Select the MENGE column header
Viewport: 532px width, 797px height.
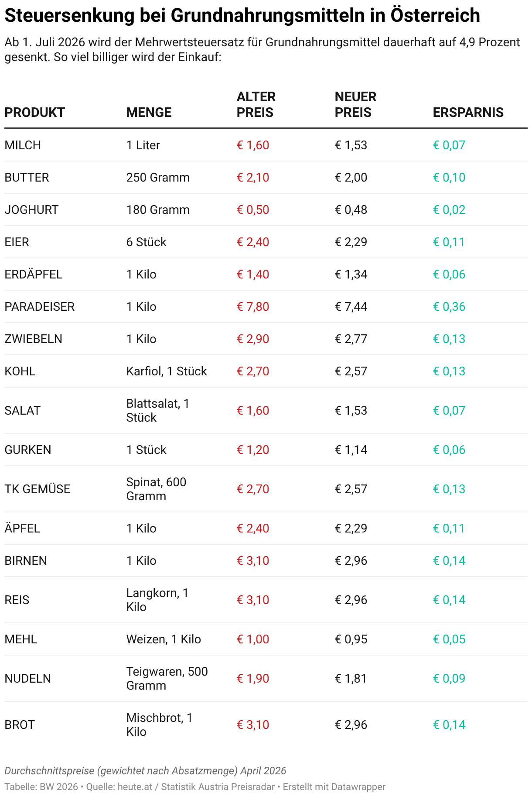pos(149,113)
